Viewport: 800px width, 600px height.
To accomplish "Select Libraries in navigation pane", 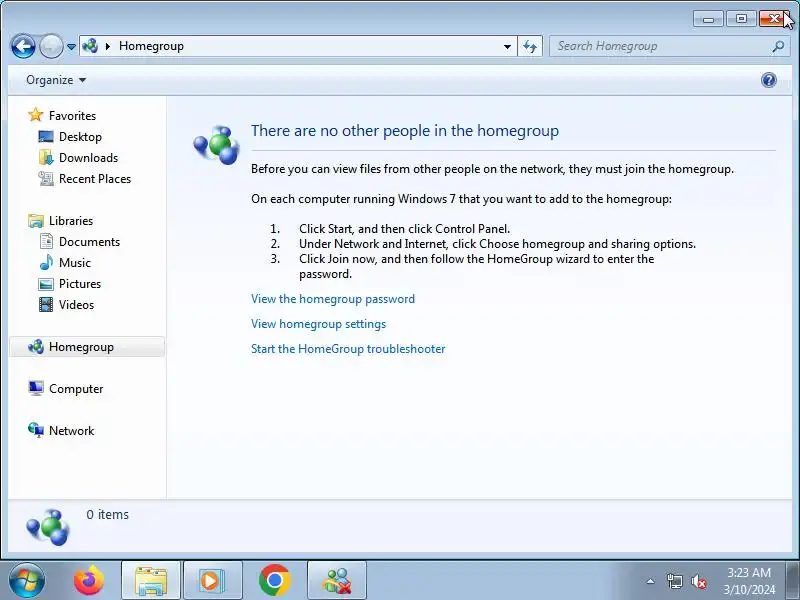I will 71,220.
